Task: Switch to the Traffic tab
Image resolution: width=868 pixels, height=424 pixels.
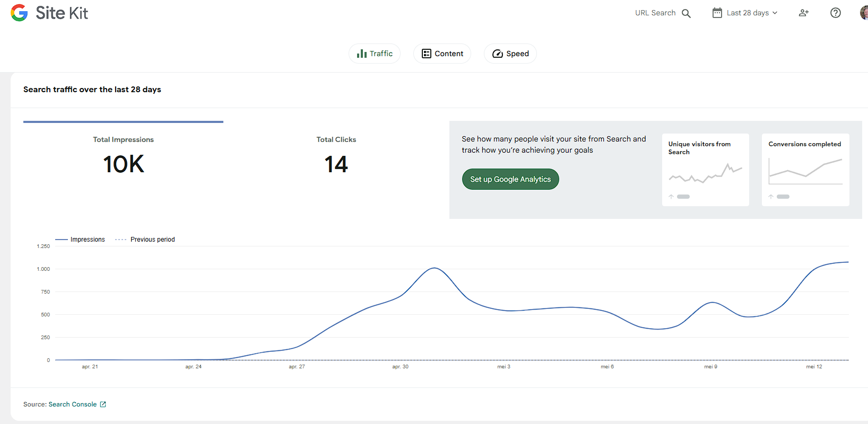Action: point(375,54)
